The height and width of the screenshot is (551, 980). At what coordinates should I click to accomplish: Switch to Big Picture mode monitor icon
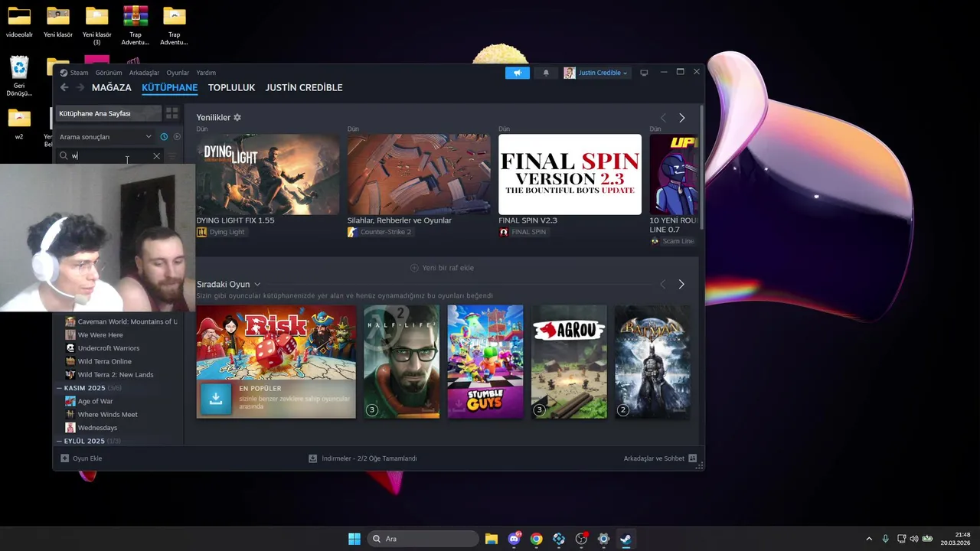(x=644, y=73)
